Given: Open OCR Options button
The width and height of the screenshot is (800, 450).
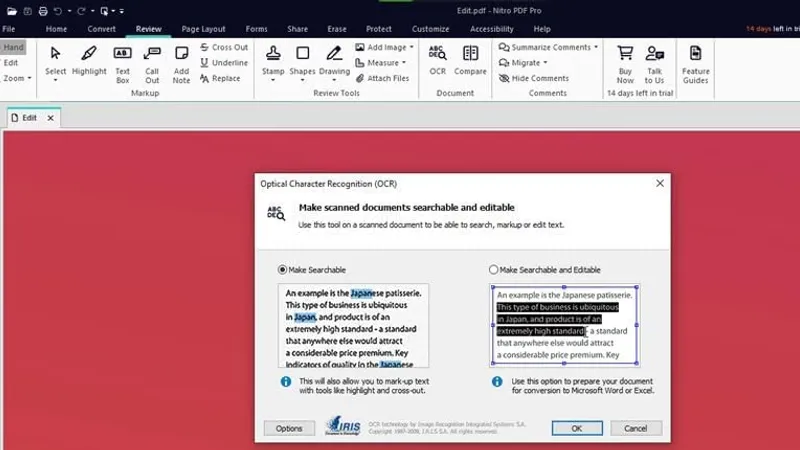Looking at the screenshot, I should 289,428.
